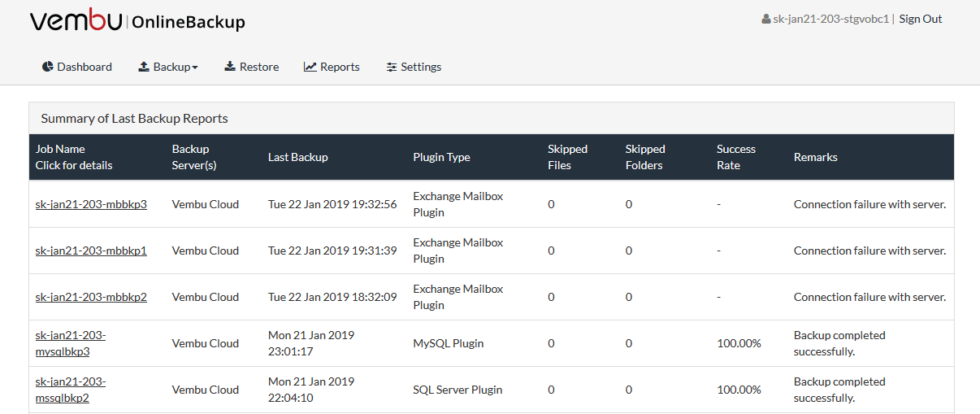
Task: Open job sk-jan21-203-mysqlbkp3 details
Action: [71, 343]
